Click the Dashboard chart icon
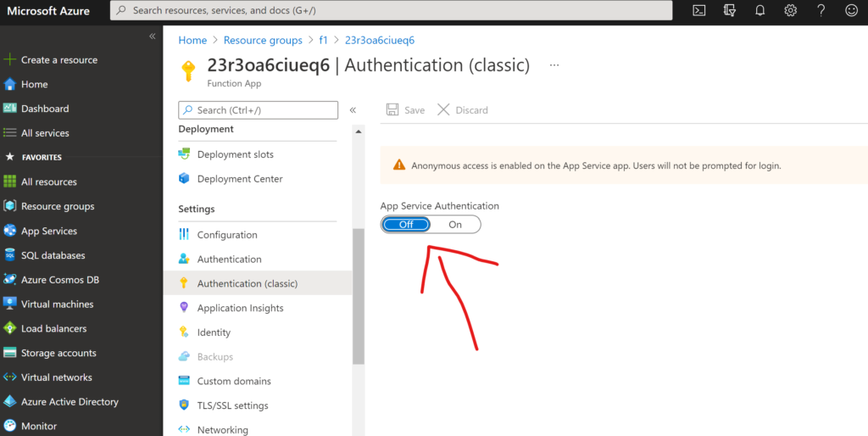Screen dimensions: 868x436 [9, 109]
